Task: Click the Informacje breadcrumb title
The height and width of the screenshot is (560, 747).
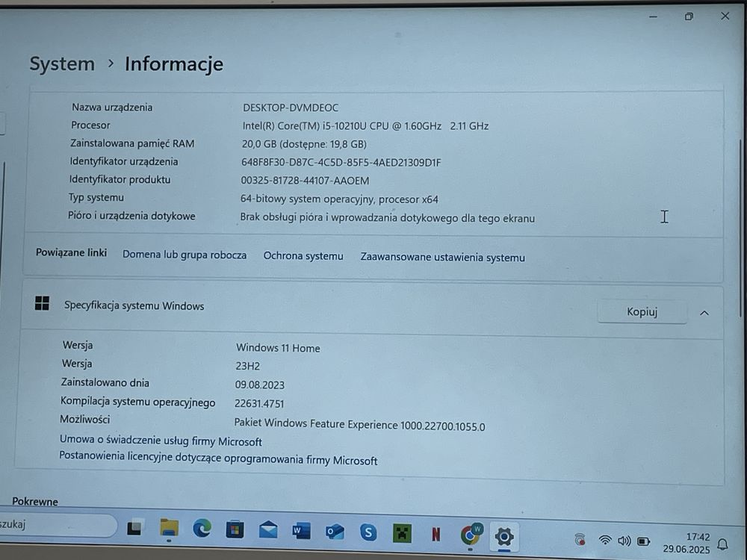Action: click(x=174, y=64)
